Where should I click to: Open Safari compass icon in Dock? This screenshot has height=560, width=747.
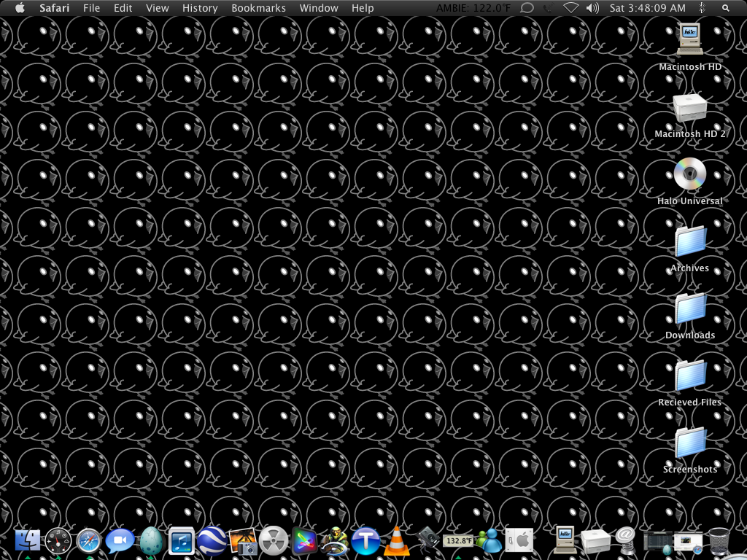click(89, 541)
